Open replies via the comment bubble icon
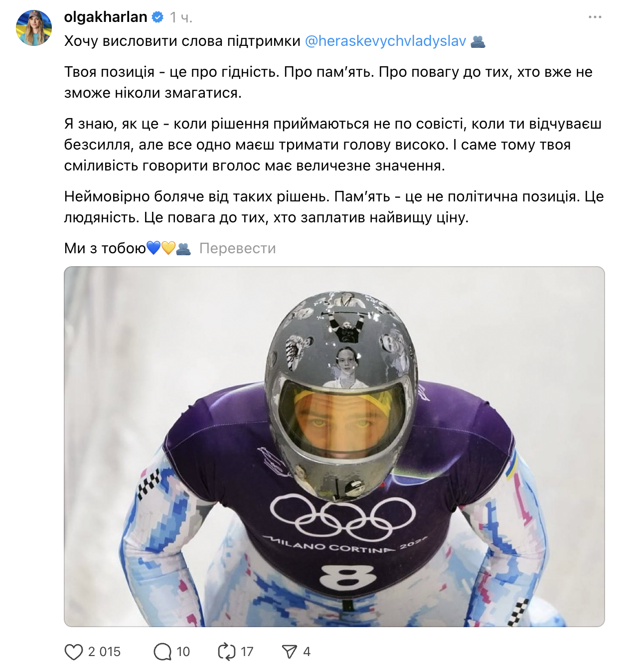The width and height of the screenshot is (623, 672). pyautogui.click(x=162, y=652)
